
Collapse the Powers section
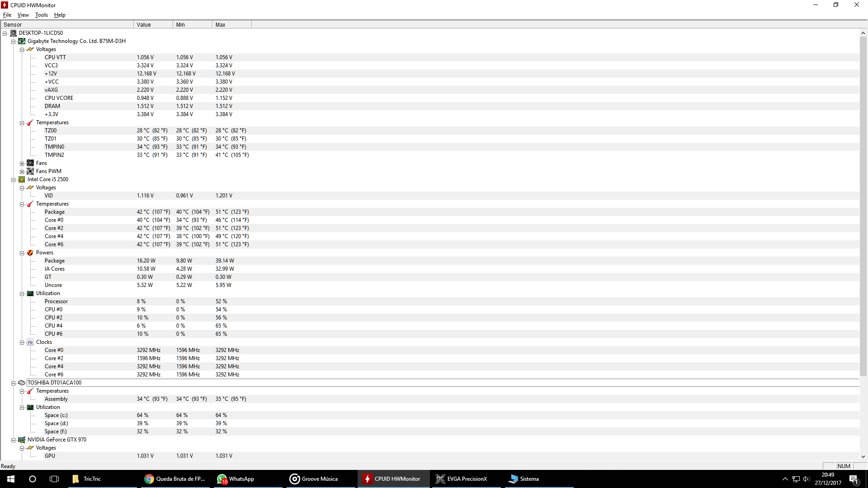22,253
